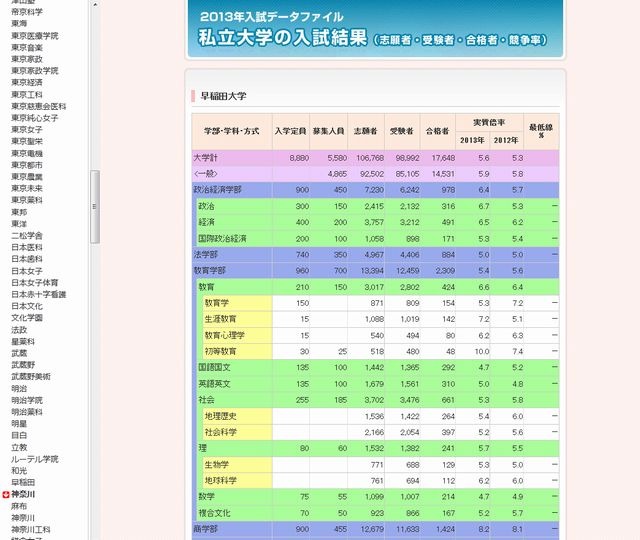Select the 地球科学 row label
Screen dimensions: 640x540
click(220, 481)
